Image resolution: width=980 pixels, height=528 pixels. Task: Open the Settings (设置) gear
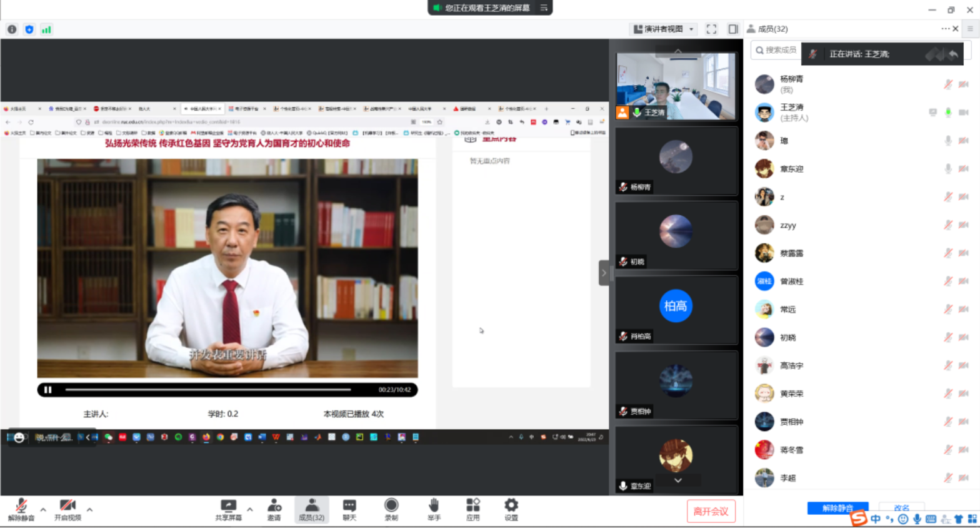[511, 509]
